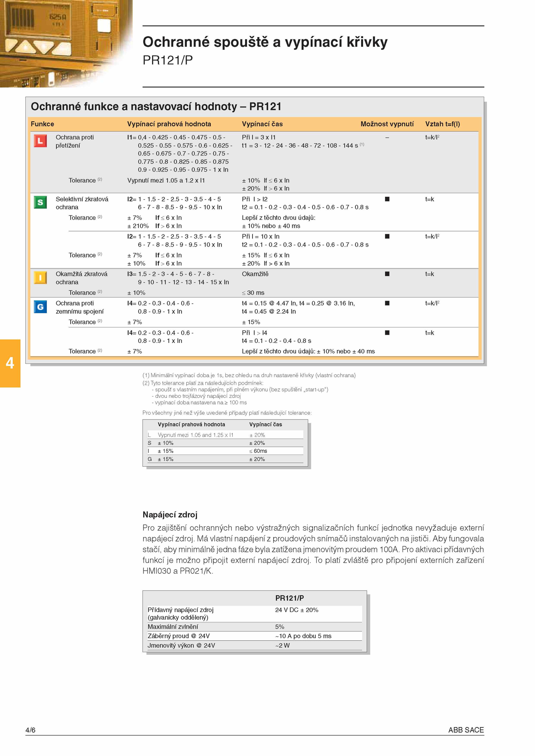535x756 pixels.
Task: Click 'Vypnutí mezi 1.05 a 1.2 x I1'
Action: pyautogui.click(x=166, y=180)
